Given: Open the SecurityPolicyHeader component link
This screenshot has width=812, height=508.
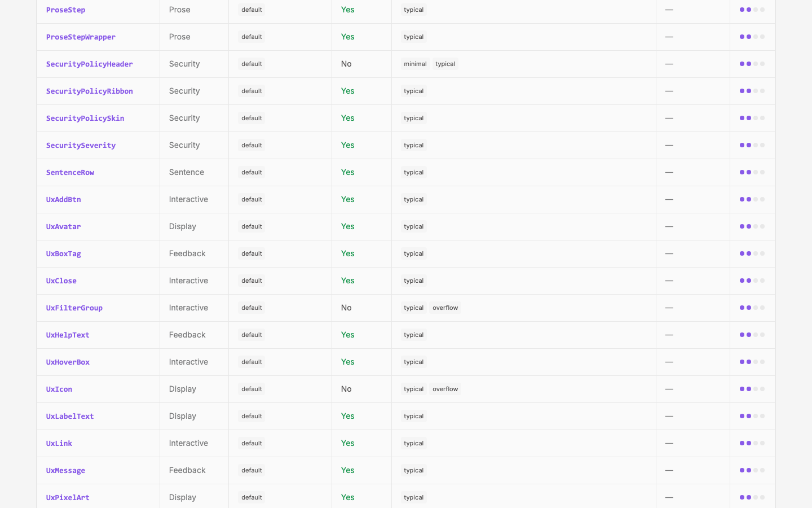Looking at the screenshot, I should tap(90, 64).
